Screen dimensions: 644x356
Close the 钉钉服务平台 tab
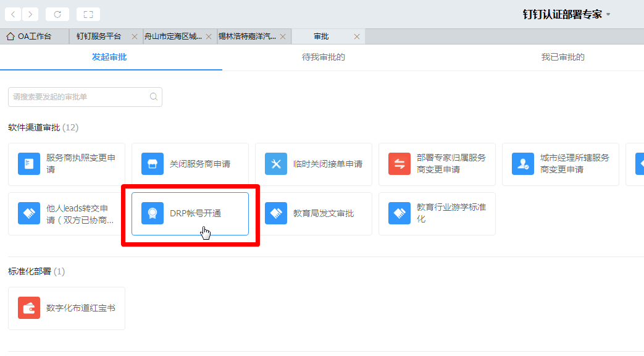pos(135,36)
